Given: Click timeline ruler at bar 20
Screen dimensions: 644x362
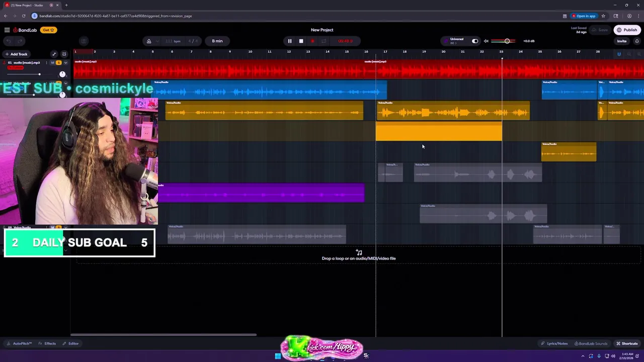Looking at the screenshot, I should [x=443, y=52].
